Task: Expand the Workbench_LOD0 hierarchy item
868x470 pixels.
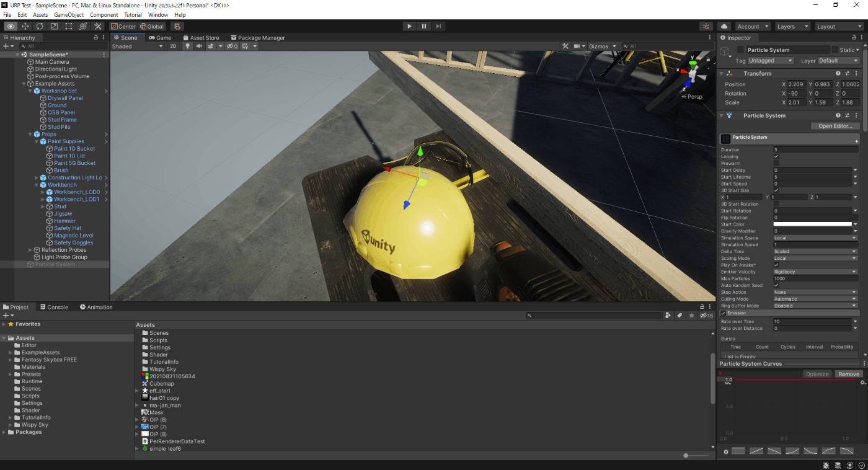Action: [x=43, y=192]
